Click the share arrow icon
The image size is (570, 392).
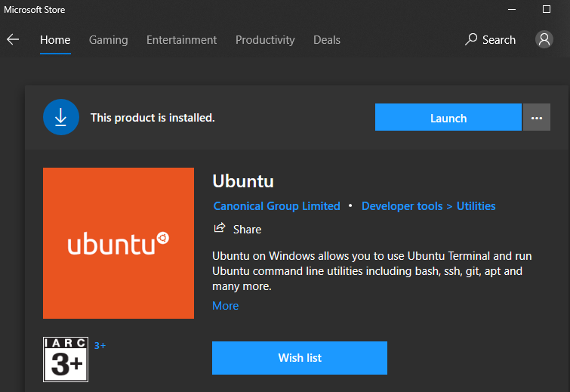pos(220,228)
